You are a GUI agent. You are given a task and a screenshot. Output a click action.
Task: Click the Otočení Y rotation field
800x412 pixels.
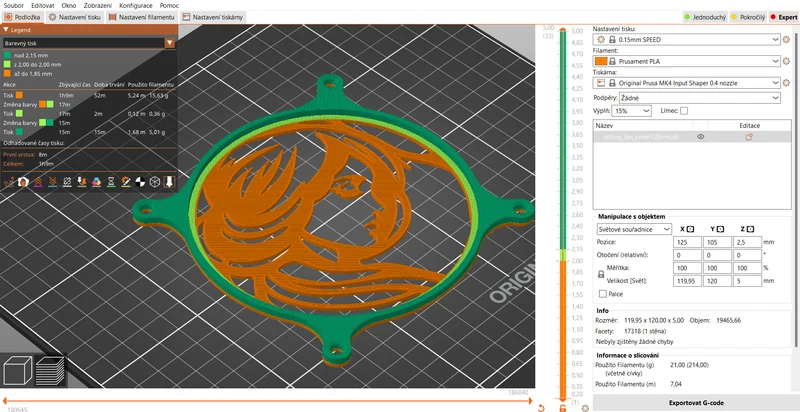pyautogui.click(x=717, y=255)
